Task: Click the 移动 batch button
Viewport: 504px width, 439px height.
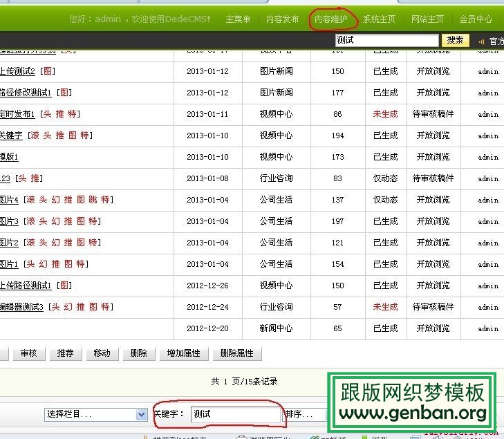Action: [x=102, y=353]
